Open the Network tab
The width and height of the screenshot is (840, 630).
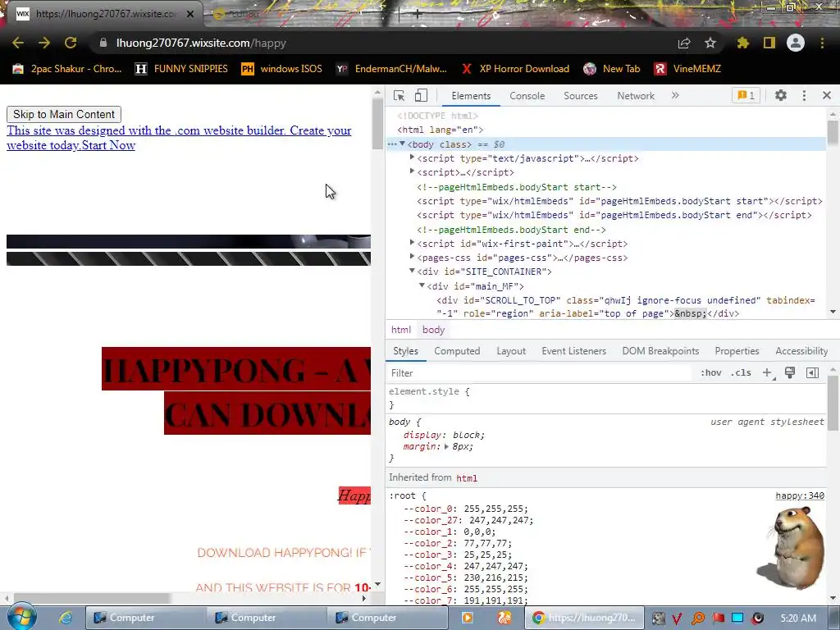click(x=636, y=96)
